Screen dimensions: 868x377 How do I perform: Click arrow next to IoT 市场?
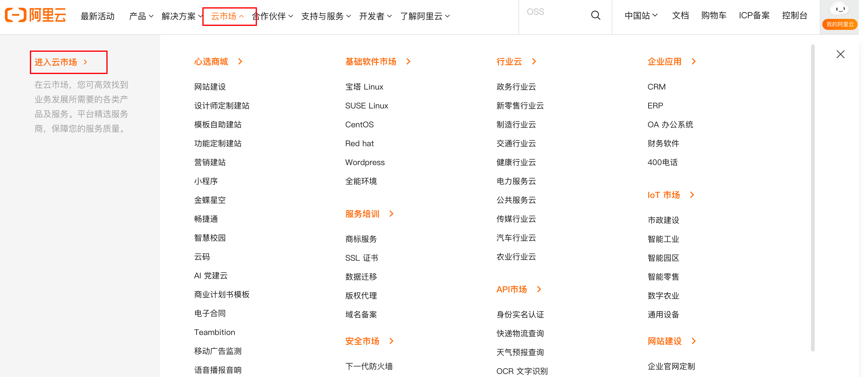pyautogui.click(x=692, y=195)
